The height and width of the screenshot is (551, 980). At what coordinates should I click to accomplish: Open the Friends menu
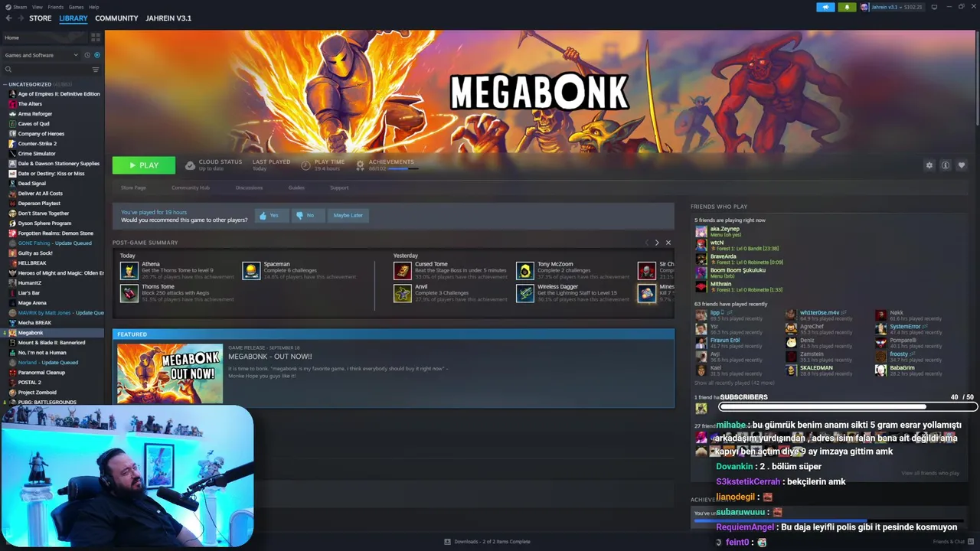click(x=56, y=7)
